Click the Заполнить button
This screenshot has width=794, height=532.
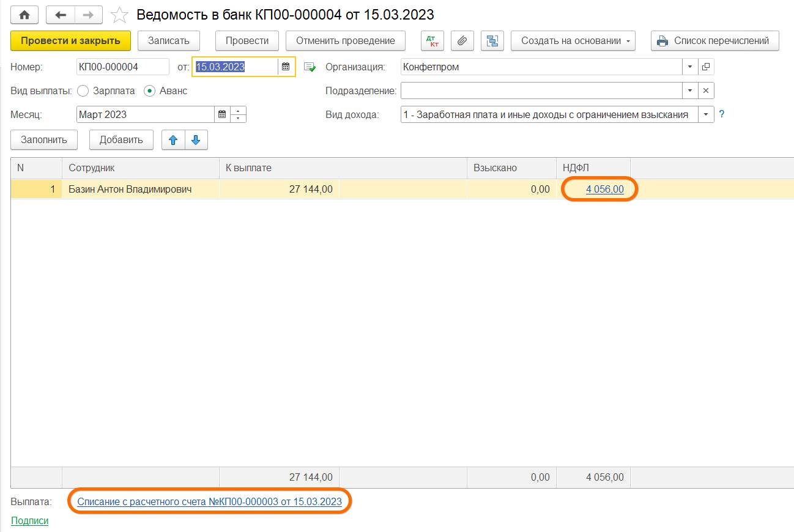tap(43, 139)
